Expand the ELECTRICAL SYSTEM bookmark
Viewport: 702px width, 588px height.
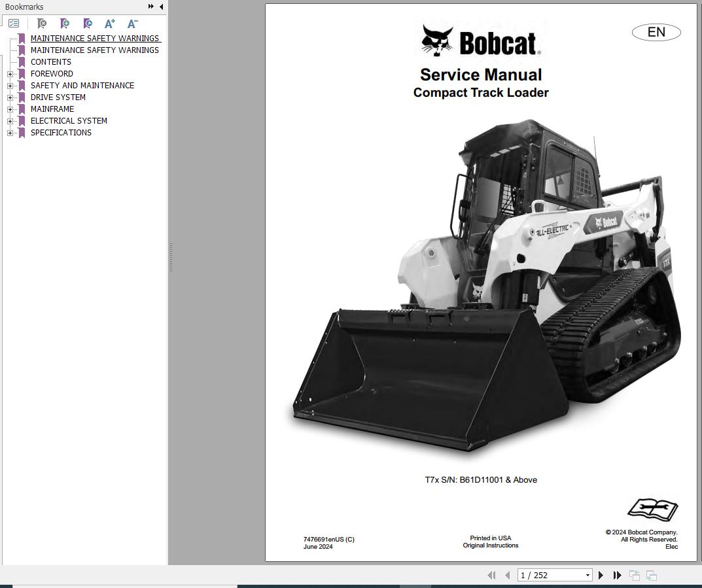10,121
